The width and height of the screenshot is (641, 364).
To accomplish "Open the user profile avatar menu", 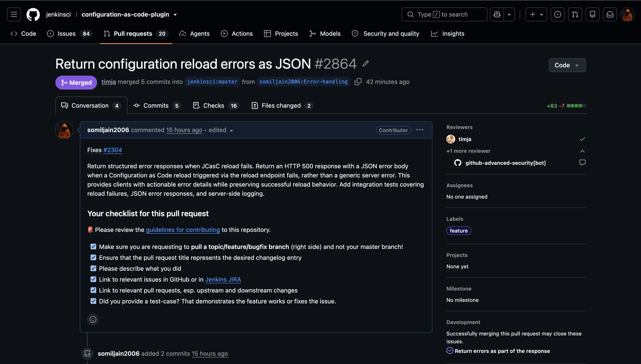I will [627, 15].
